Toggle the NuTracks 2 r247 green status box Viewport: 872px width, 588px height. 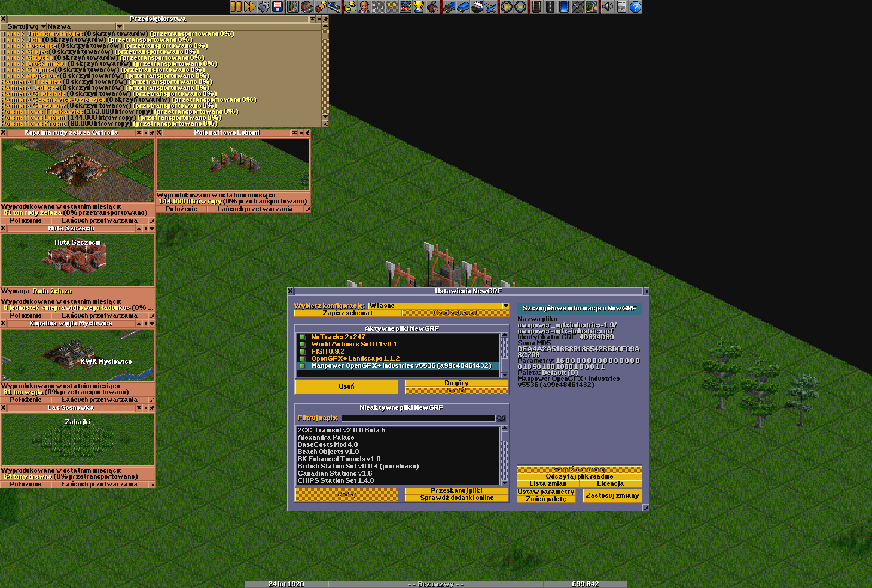click(303, 337)
